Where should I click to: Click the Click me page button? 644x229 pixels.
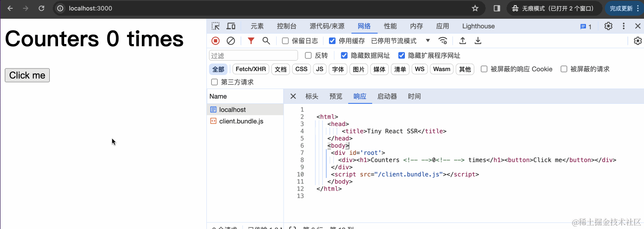click(27, 75)
